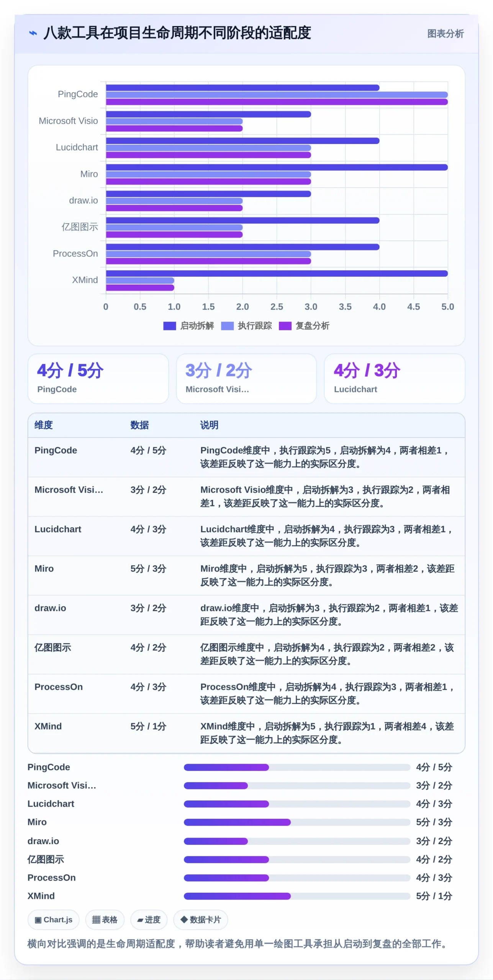The width and height of the screenshot is (493, 980).
Task: Click the 5分 / 3分 cell in Miro row
Action: point(148,568)
